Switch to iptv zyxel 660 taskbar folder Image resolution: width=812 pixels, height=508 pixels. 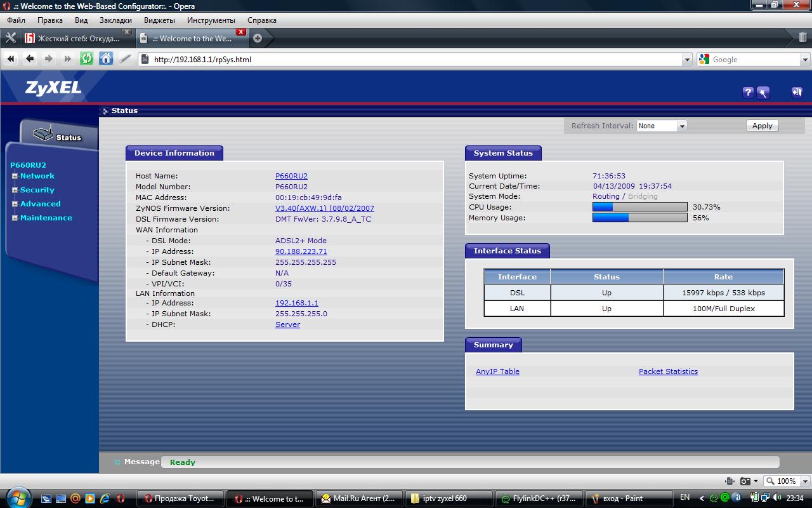450,498
